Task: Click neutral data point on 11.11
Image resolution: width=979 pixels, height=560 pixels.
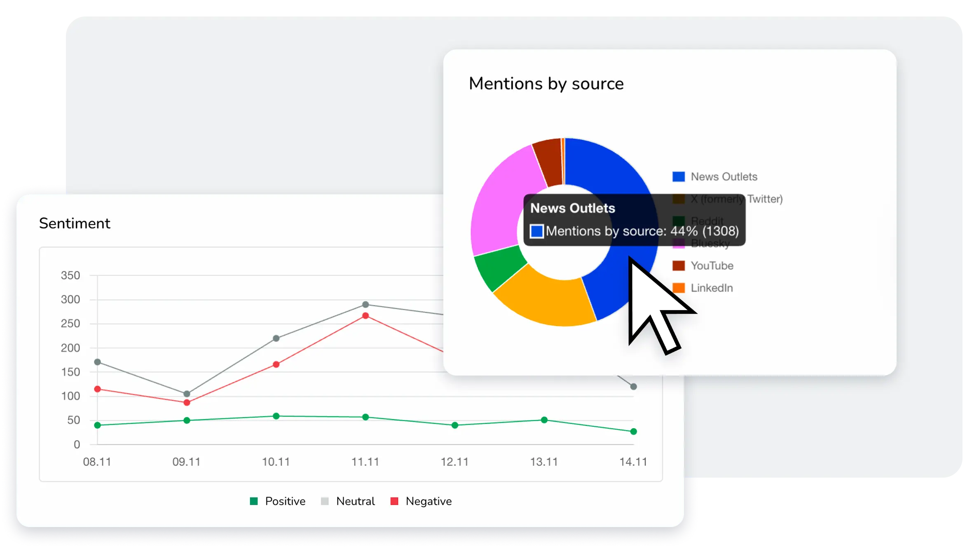Action: 365,305
